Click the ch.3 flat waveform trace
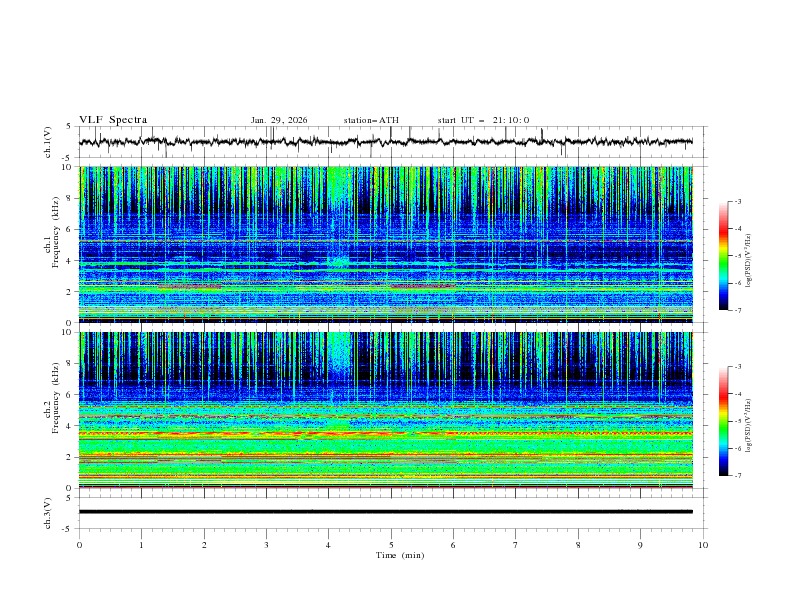The height and width of the screenshot is (612, 792). 386,512
